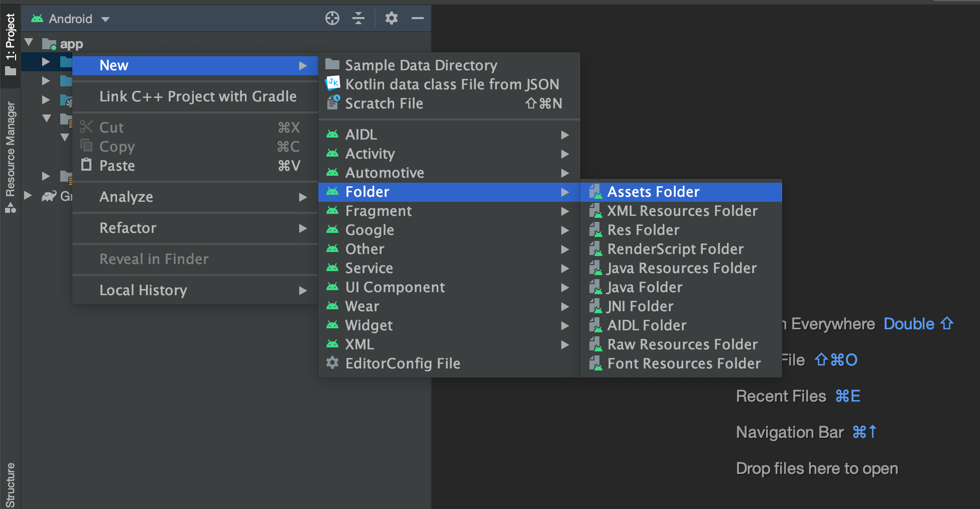Click the Scratch File icon
This screenshot has width=980, height=509.
[x=333, y=102]
